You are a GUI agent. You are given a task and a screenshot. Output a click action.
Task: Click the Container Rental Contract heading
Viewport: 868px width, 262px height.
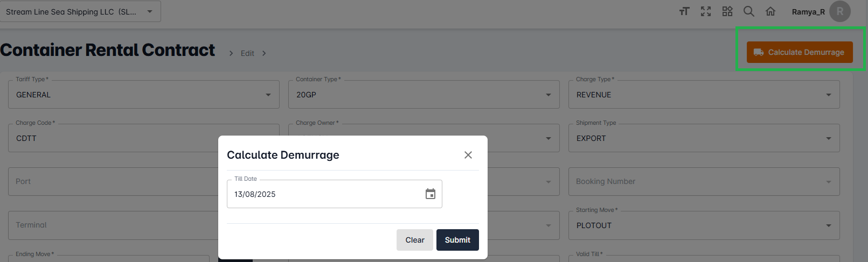(x=108, y=50)
